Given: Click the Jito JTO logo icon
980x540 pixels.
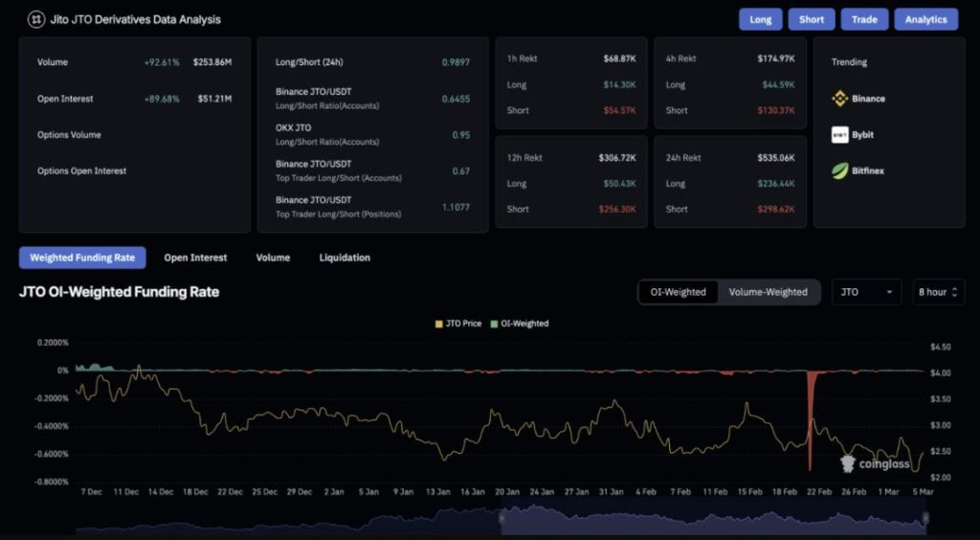Looking at the screenshot, I should (36, 19).
